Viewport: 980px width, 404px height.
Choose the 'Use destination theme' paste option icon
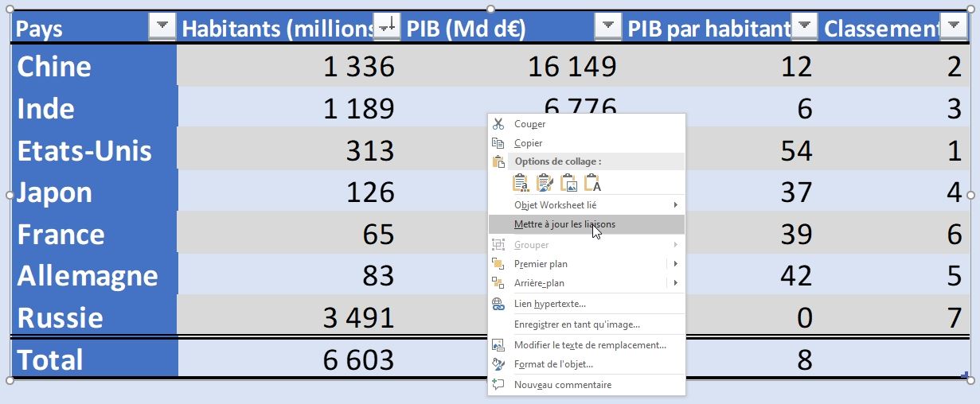coord(521,183)
